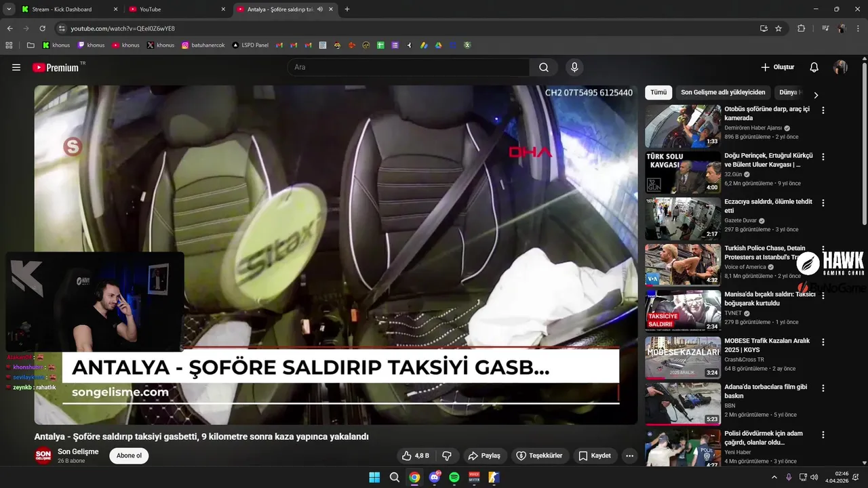Viewport: 868px width, 488px height.
Task: Click the Paylaş share button
Action: (x=486, y=455)
